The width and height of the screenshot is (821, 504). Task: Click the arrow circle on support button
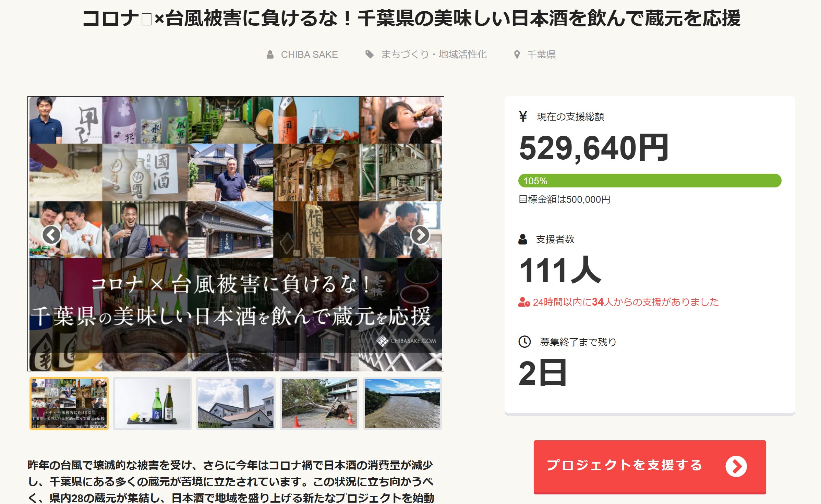click(736, 466)
